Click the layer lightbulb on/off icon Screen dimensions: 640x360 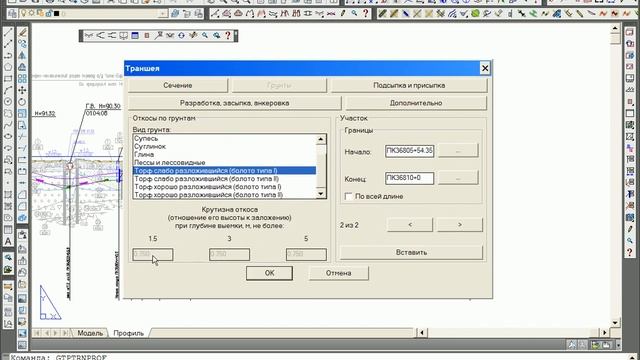(x=24, y=13)
